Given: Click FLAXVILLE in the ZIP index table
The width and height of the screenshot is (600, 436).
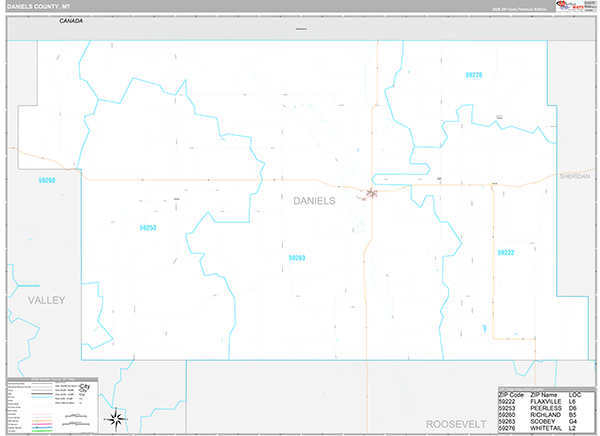Looking at the screenshot, I should point(546,402).
